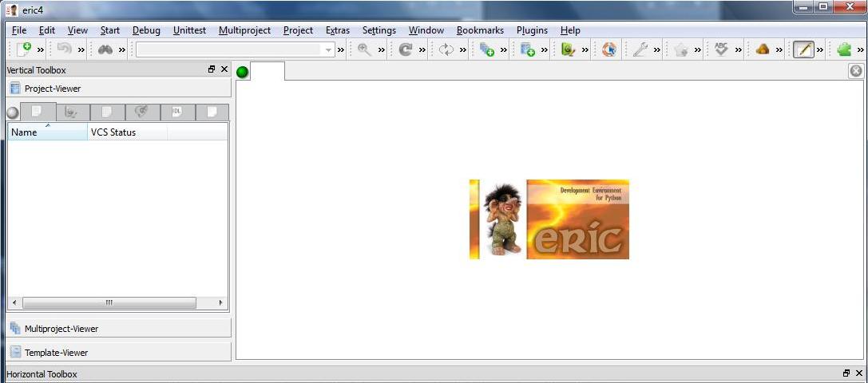This screenshot has height=383, width=868.
Task: Open the Unittest menu
Action: [189, 30]
